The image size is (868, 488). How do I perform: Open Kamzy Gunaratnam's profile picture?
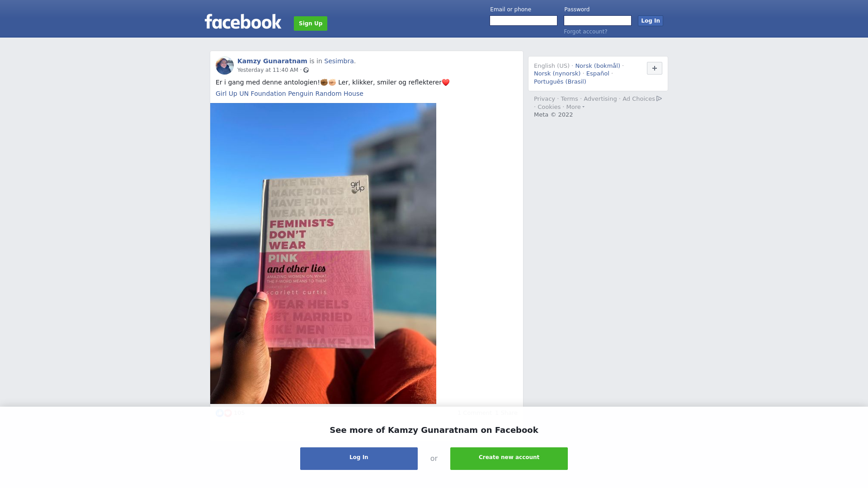coord(225,66)
